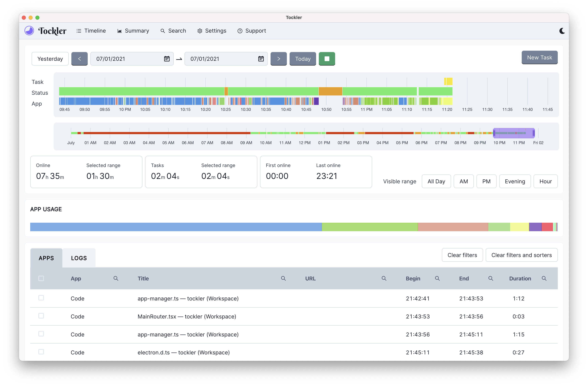This screenshot has height=386, width=588.
Task: Click the Timeline navigation icon
Action: pyautogui.click(x=79, y=31)
